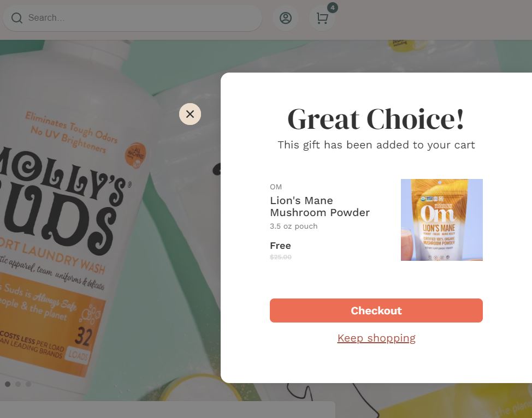
Task: Open the account profile icon
Action: point(285,18)
